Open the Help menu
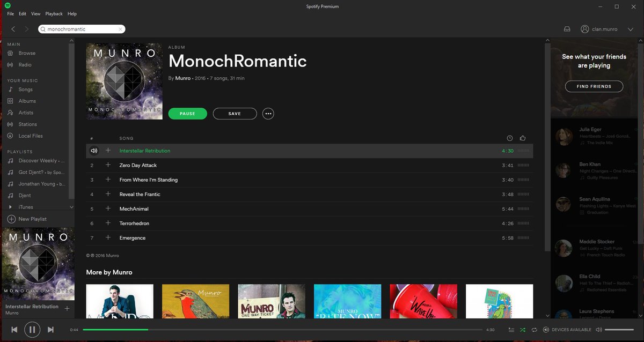644x342 pixels. pyautogui.click(x=72, y=13)
